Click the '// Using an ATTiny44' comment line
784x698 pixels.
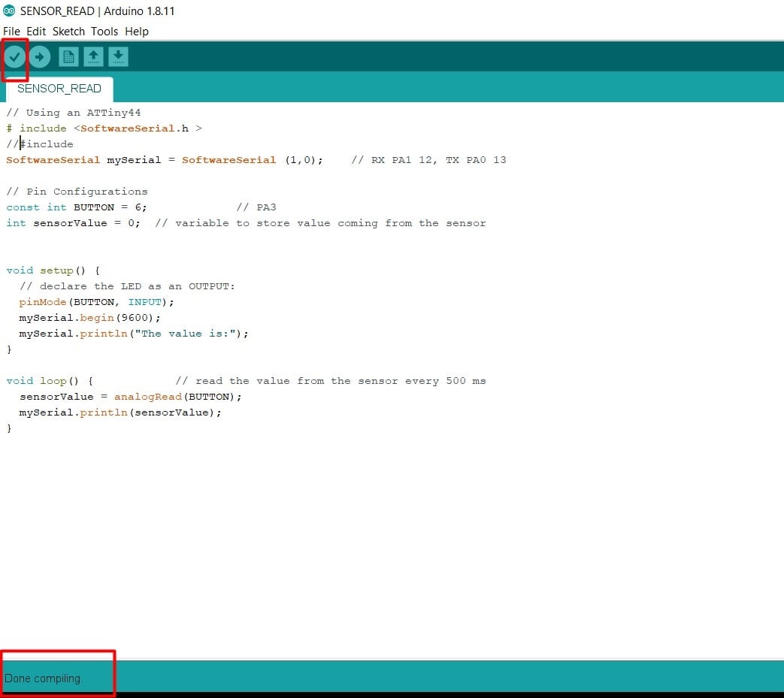74,113
